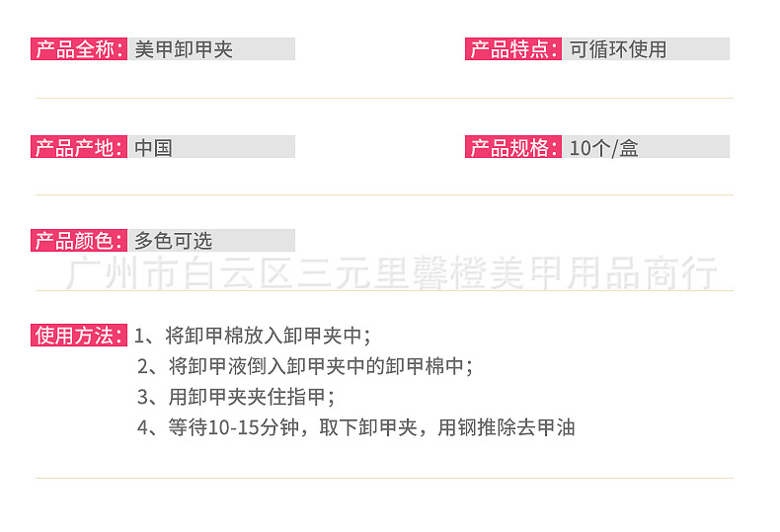
Task: Click the 产品全称 pink label
Action: point(79,49)
